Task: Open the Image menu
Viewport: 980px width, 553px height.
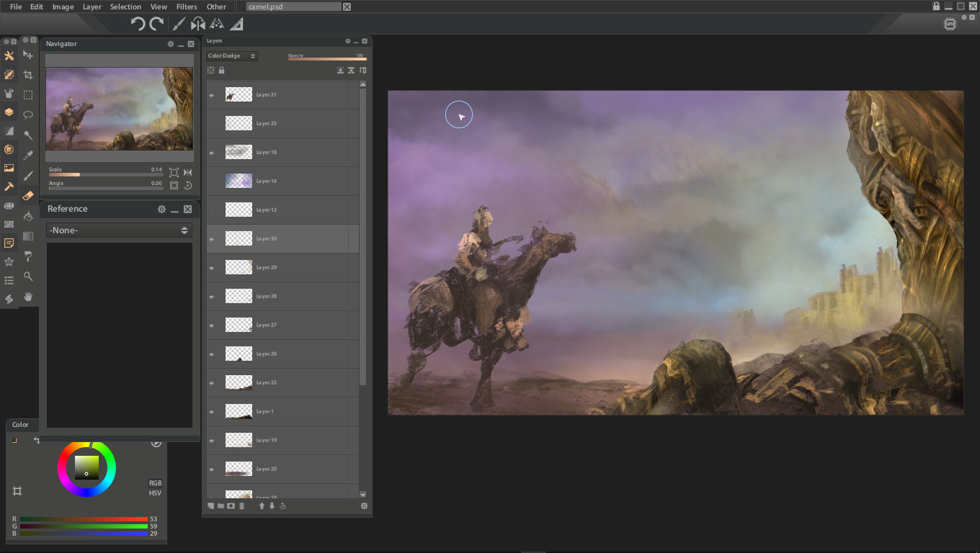Action: coord(63,6)
